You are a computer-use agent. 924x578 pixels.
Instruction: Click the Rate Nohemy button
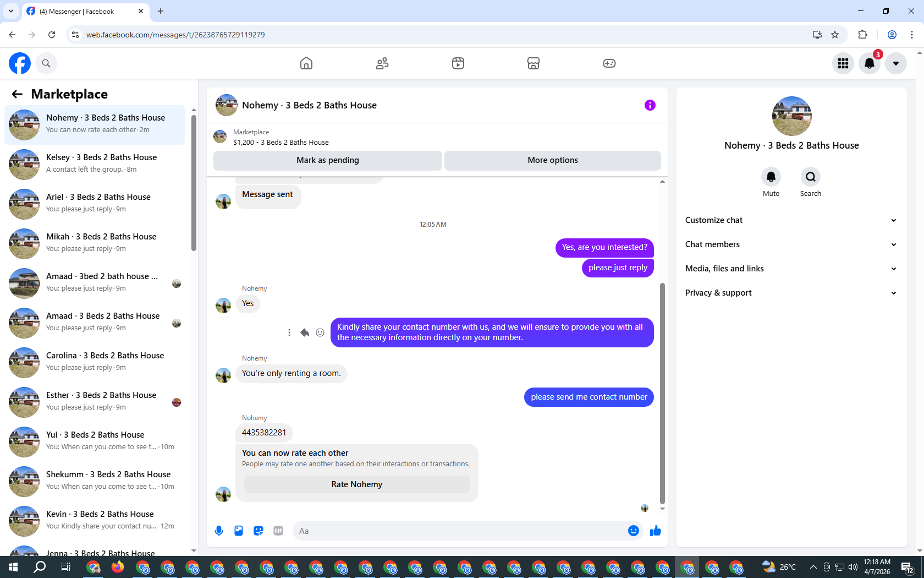coord(357,484)
